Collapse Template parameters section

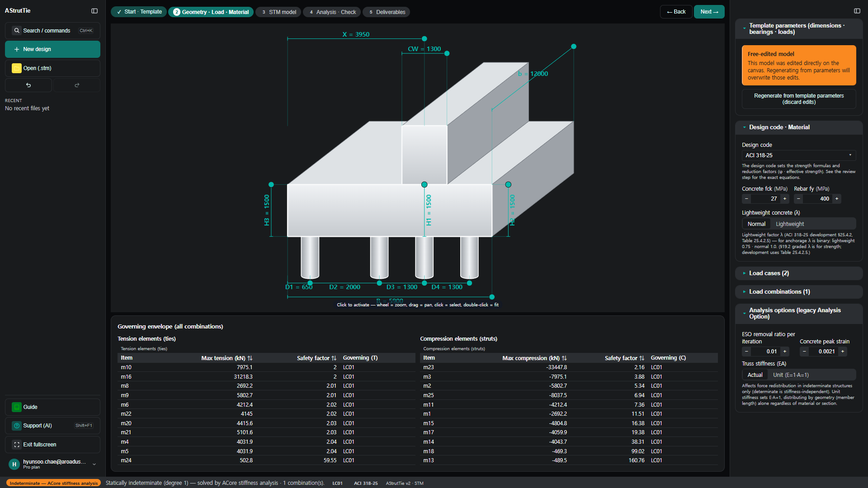799,29
